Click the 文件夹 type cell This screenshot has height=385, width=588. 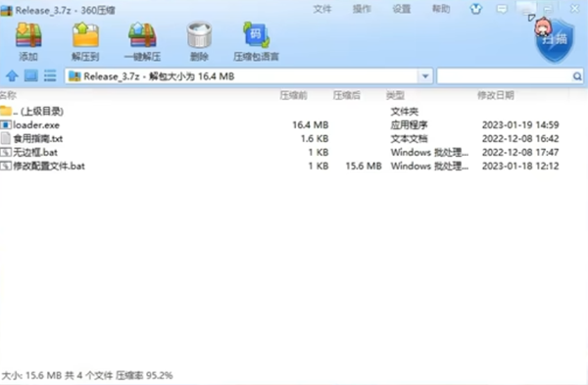point(405,112)
